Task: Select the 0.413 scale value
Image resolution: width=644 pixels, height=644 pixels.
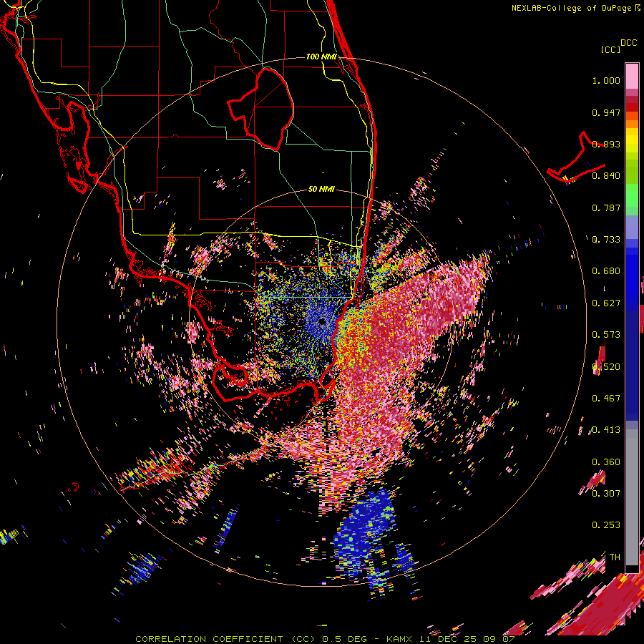Action: point(606,430)
